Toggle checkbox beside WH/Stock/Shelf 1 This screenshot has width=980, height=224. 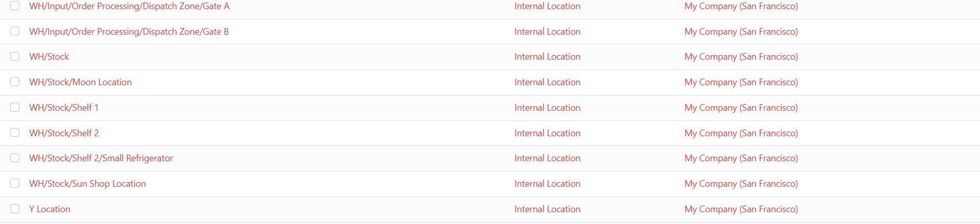click(x=15, y=107)
